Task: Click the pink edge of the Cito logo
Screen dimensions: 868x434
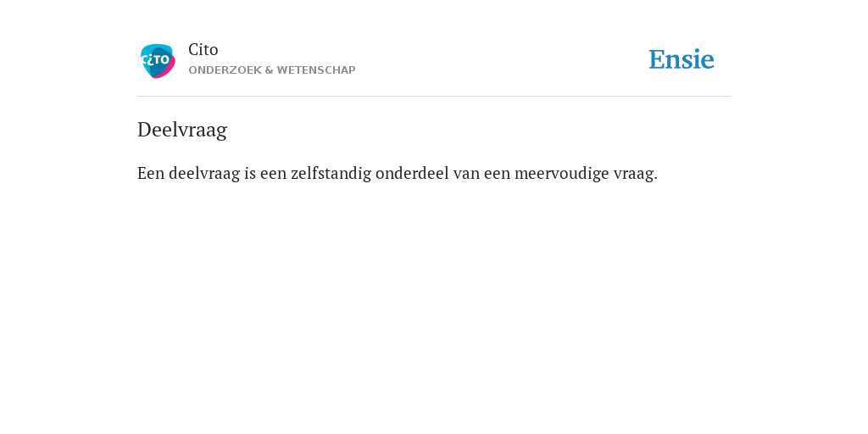Action: pos(168,70)
